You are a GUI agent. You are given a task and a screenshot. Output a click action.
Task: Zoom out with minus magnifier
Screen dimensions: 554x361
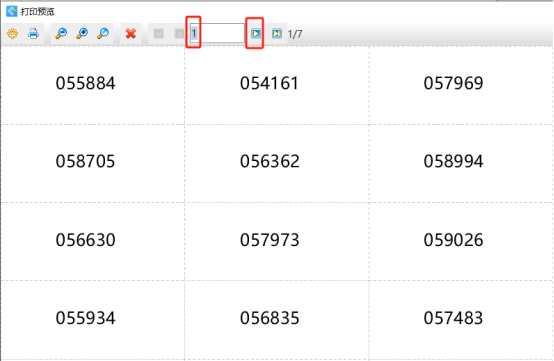61,34
